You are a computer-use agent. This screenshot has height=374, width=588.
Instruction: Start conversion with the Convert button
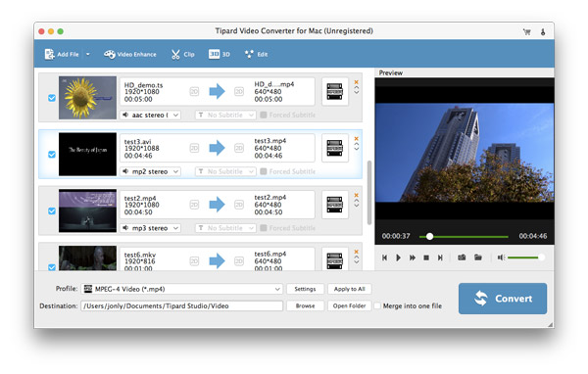503,299
